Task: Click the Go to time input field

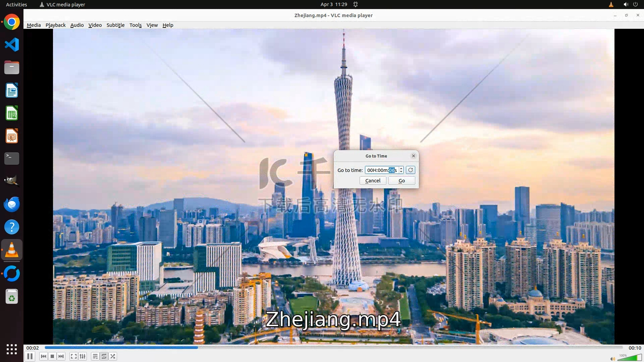Action: (x=381, y=170)
